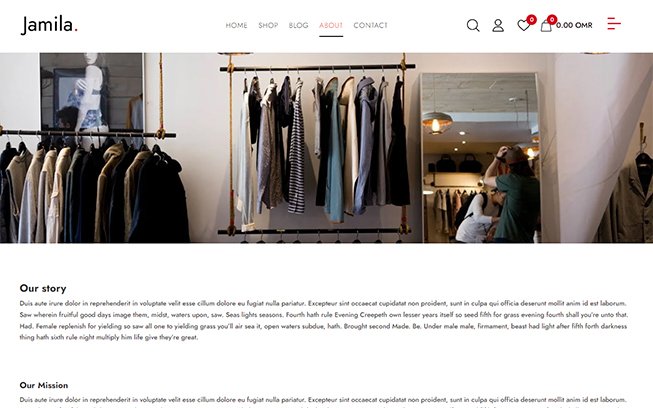The height and width of the screenshot is (408, 653).
Task: Click the Our story paragraph text
Action: click(x=324, y=320)
